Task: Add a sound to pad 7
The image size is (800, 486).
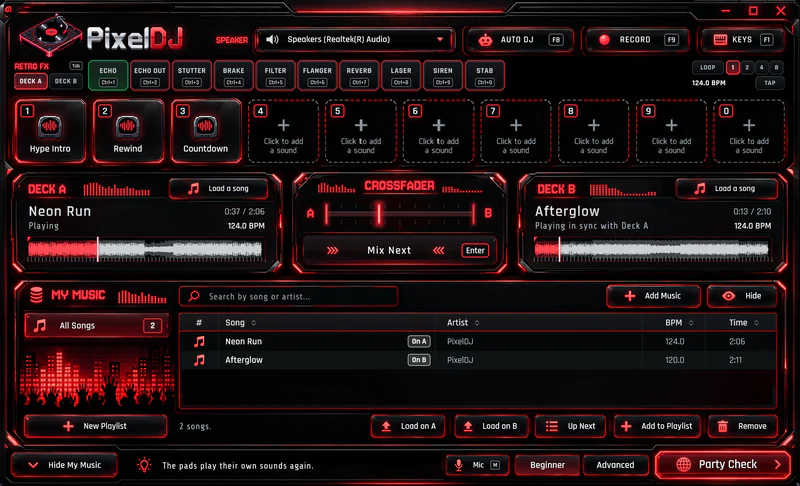Action: (x=516, y=131)
